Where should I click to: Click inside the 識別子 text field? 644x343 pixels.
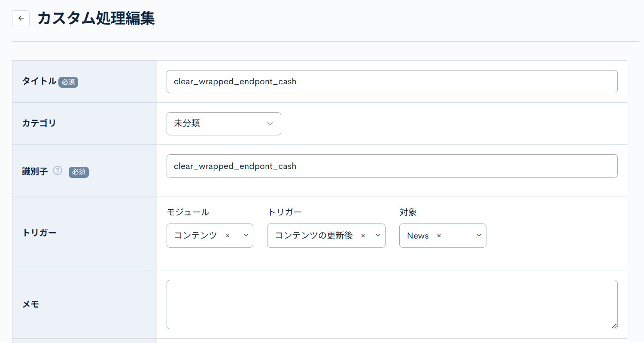click(392, 166)
